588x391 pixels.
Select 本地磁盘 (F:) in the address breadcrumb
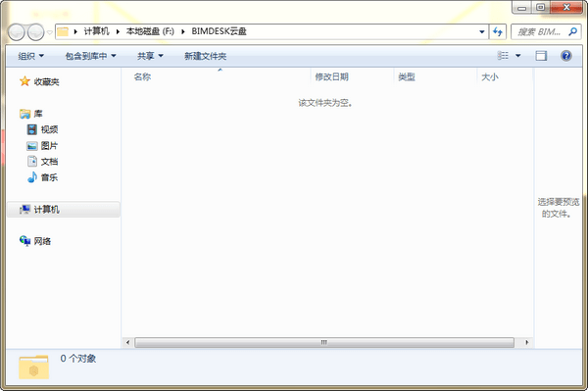150,31
